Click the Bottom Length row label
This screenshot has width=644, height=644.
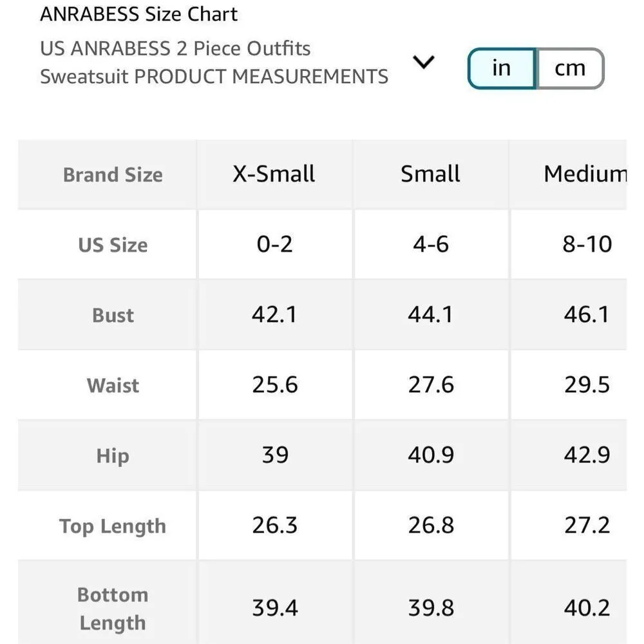pyautogui.click(x=113, y=609)
